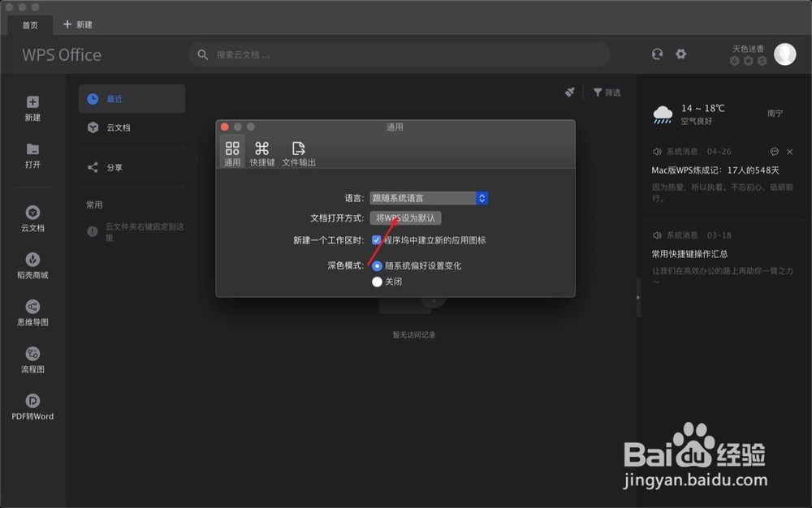The image size is (812, 508).
Task: Click the weather cloud icon
Action: 663,114
